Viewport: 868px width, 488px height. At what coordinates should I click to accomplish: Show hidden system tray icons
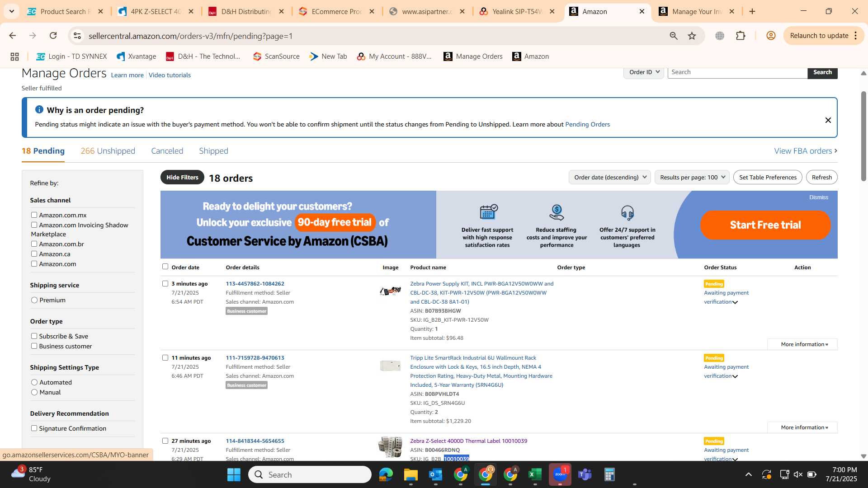748,474
